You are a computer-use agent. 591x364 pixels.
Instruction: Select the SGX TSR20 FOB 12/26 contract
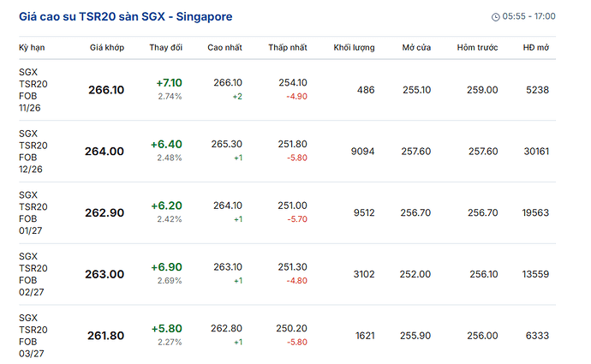pos(33,152)
